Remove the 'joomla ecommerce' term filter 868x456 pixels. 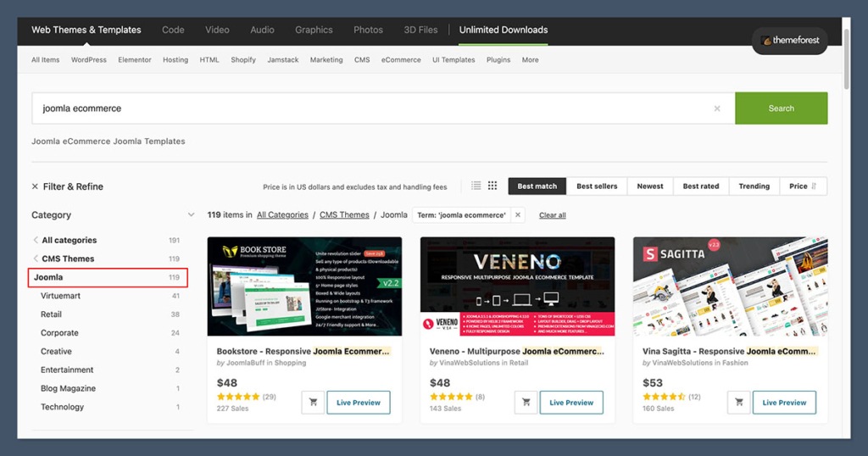(x=518, y=215)
